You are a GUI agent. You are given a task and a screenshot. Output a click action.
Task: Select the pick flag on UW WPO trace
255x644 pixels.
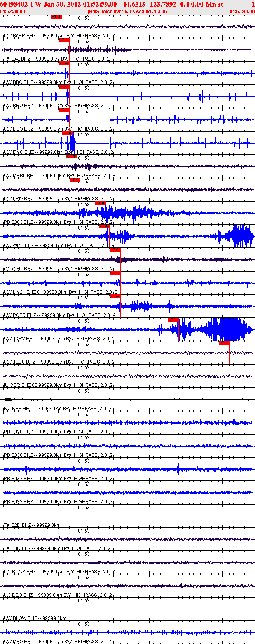(104, 226)
